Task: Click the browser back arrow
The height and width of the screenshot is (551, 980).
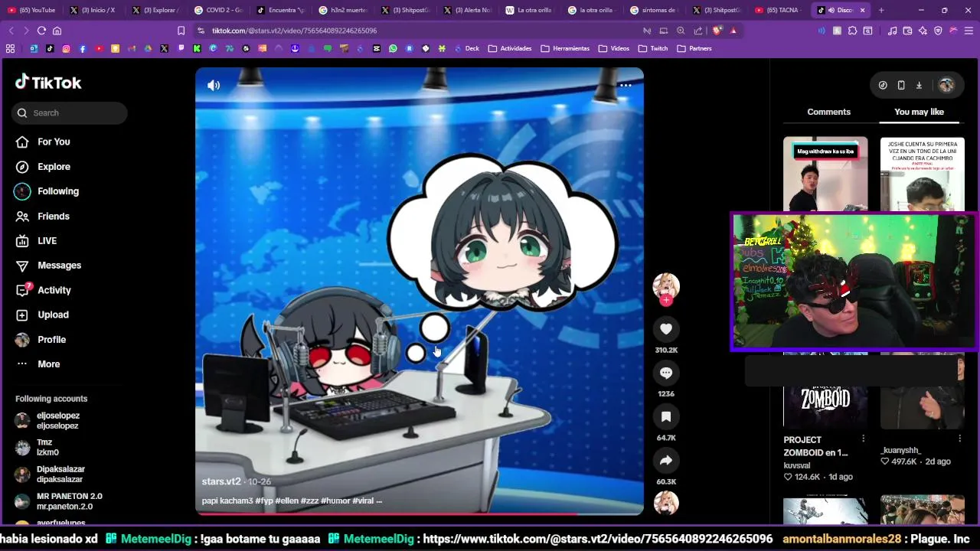Action: tap(11, 31)
